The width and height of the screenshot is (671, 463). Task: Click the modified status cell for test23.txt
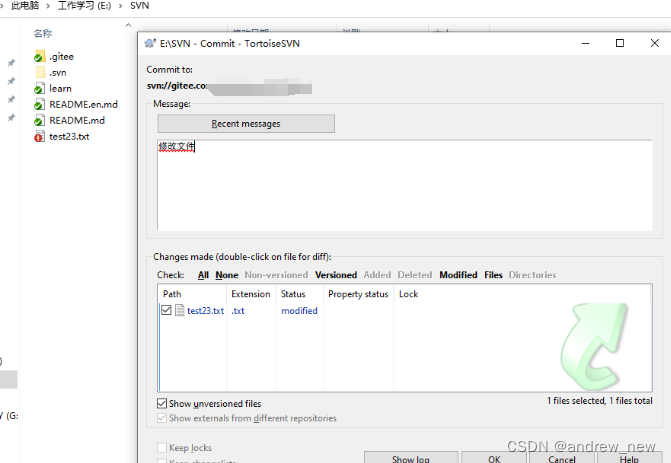click(x=300, y=311)
